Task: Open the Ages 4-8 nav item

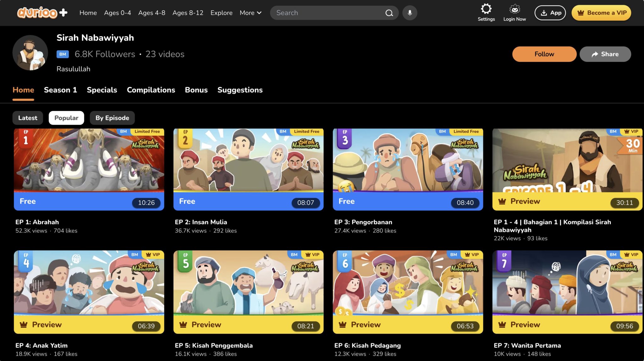Action: pos(152,13)
